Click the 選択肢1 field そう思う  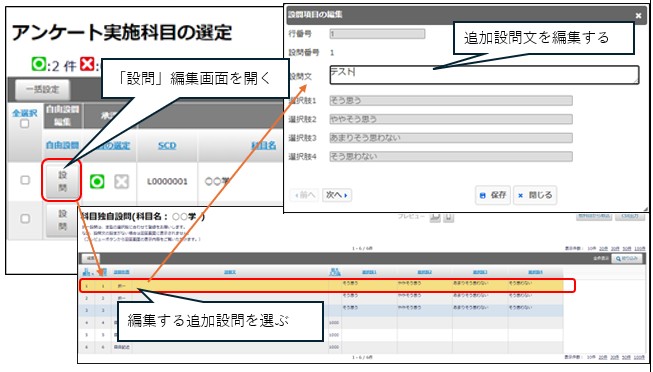451,100
